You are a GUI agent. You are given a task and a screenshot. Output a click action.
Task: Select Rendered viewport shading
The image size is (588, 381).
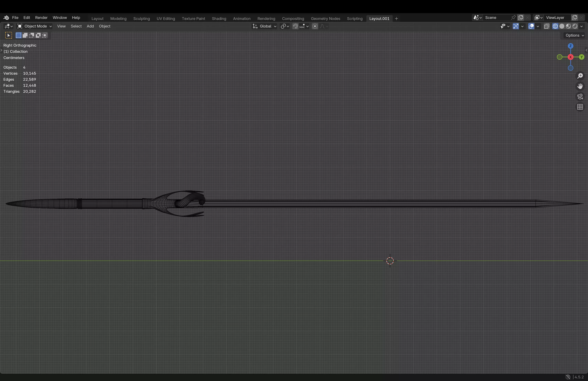(575, 26)
